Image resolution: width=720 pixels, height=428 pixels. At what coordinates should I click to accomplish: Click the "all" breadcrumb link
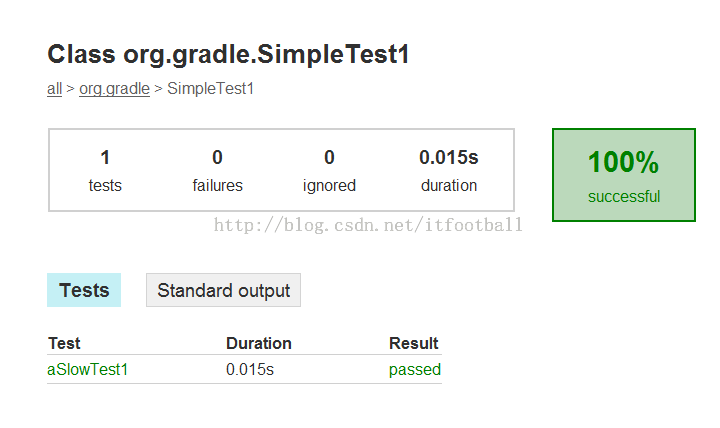(x=54, y=89)
